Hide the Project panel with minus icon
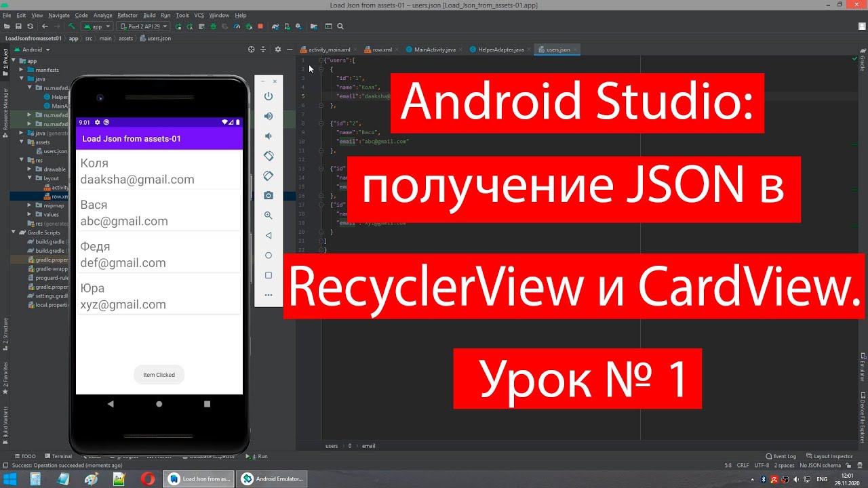Viewport: 868px width, 488px height. pyautogui.click(x=290, y=49)
